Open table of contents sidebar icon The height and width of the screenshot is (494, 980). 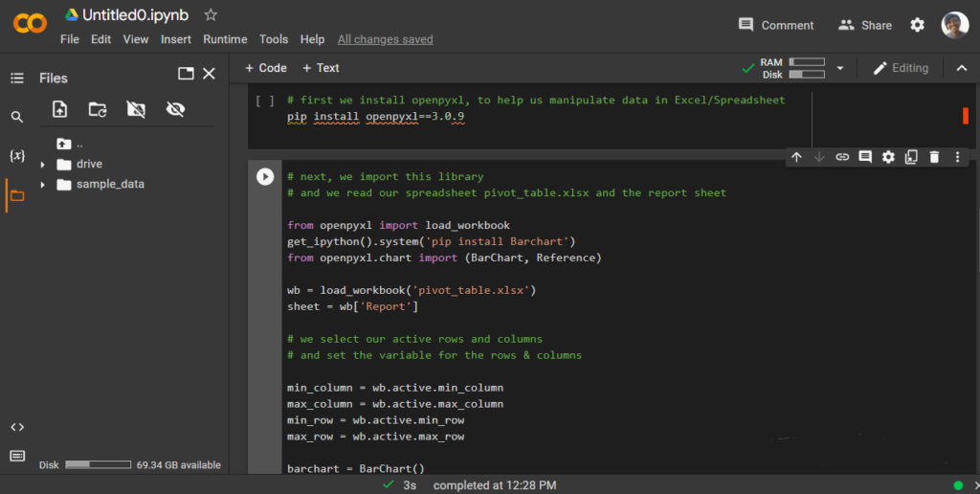17,79
